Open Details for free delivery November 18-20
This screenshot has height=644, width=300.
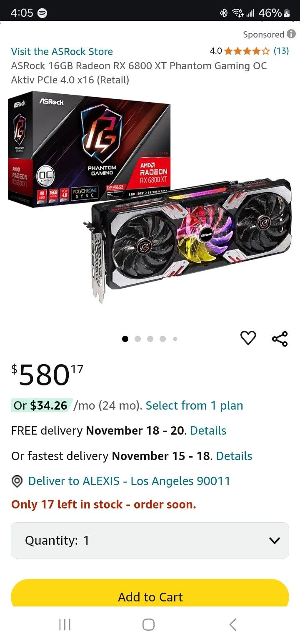click(x=208, y=431)
